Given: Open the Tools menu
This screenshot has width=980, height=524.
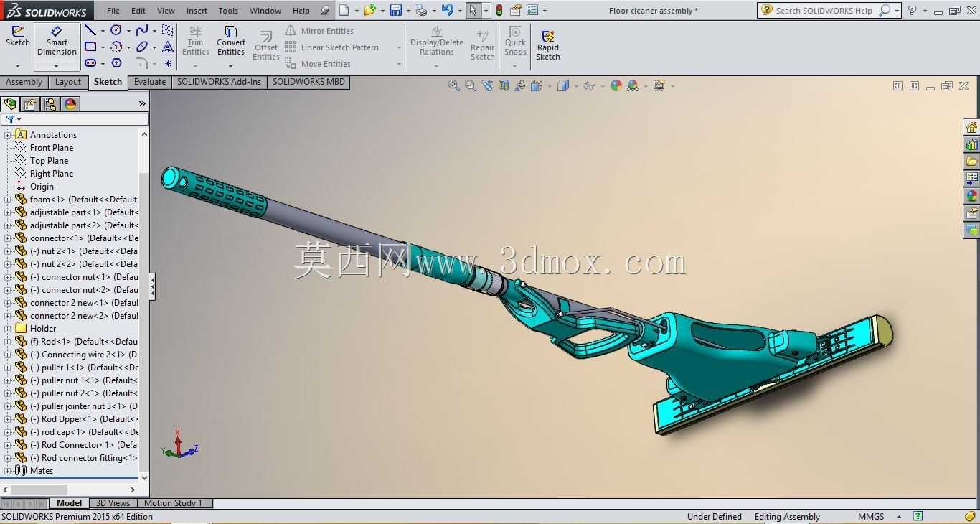Looking at the screenshot, I should (x=228, y=11).
